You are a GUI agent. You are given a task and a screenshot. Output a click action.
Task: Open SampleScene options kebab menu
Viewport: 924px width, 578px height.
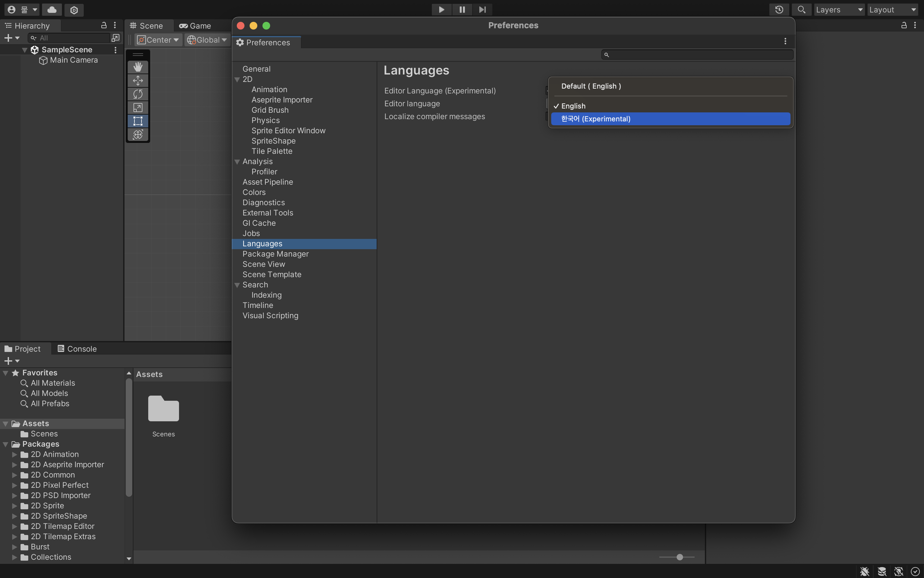115,50
